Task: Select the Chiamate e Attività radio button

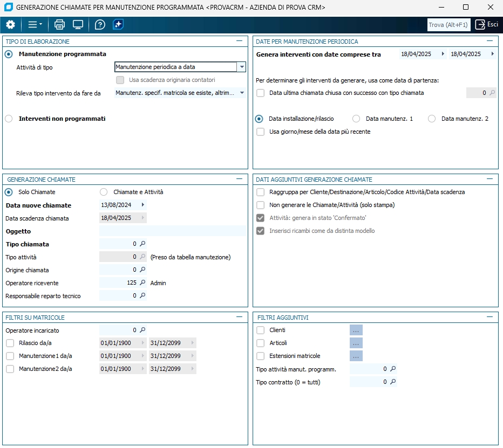Action: [104, 192]
